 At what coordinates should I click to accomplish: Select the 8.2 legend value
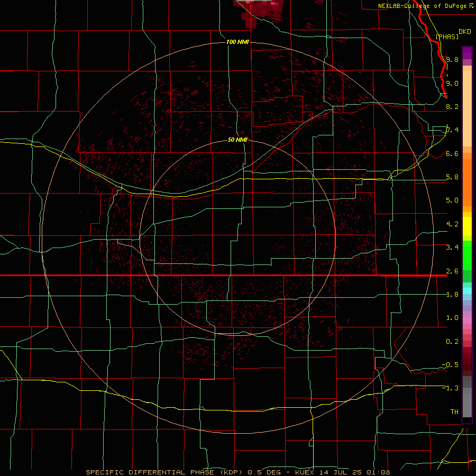point(452,106)
